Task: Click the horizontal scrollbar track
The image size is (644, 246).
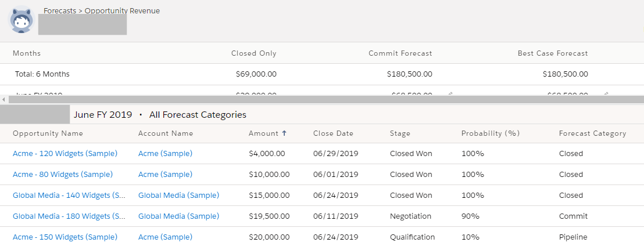Action: tap(325, 100)
